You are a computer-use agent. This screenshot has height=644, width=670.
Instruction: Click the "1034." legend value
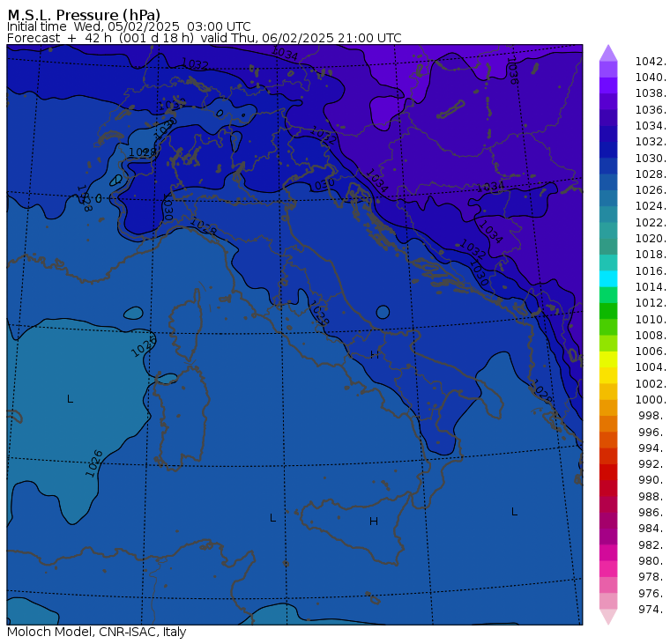tap(651, 126)
